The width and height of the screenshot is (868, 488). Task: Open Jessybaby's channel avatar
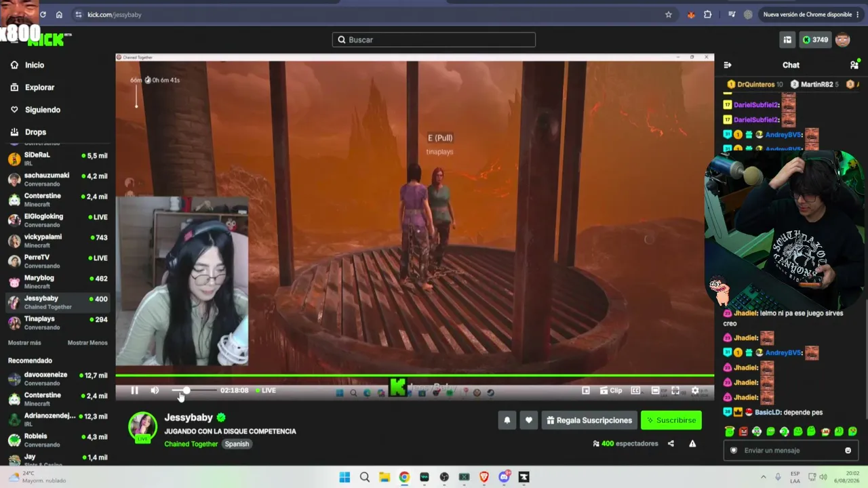[142, 427]
